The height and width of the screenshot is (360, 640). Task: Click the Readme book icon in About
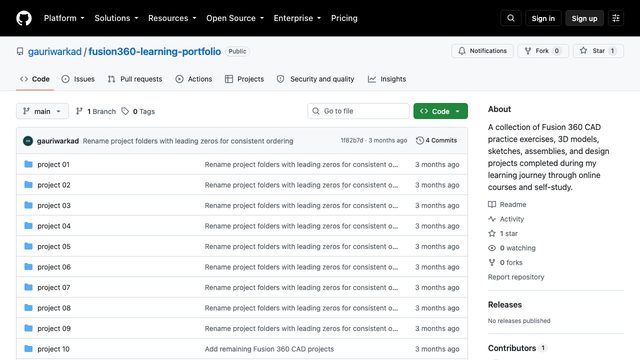[492, 204]
